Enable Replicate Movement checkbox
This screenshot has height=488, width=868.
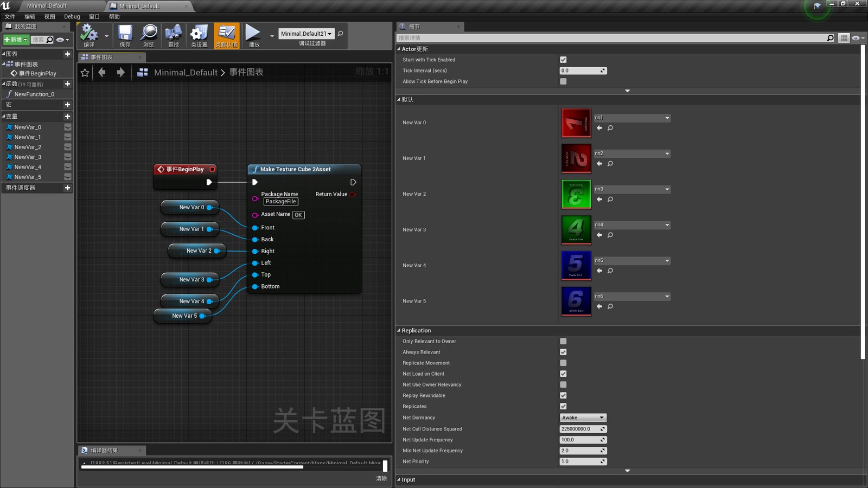click(x=563, y=363)
